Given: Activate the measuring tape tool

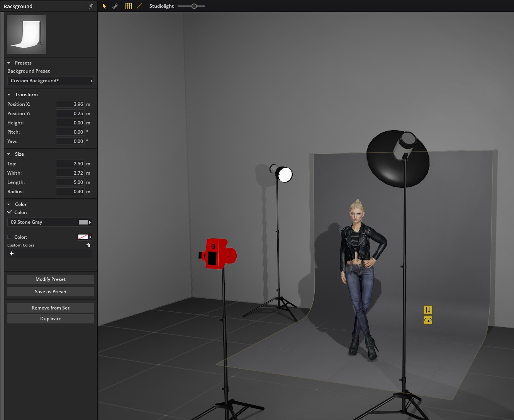Looking at the screenshot, I should click(x=115, y=6).
